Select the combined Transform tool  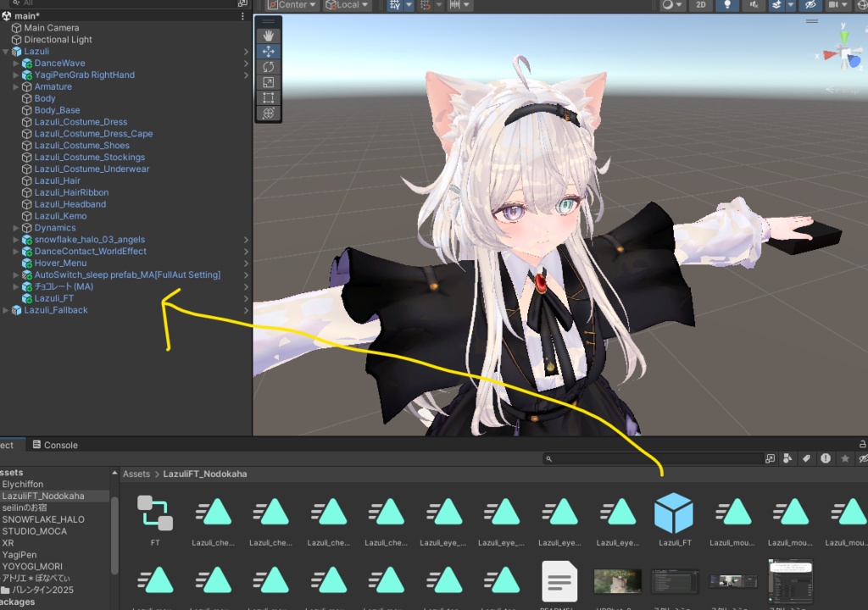tap(268, 112)
